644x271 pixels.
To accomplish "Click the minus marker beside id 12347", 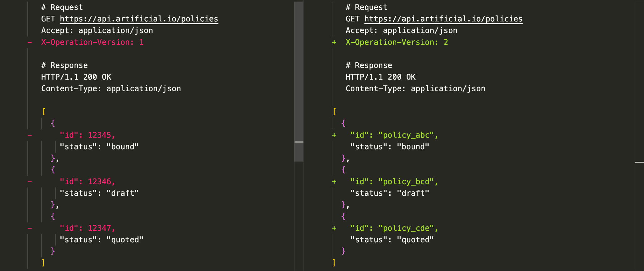I will pos(30,228).
